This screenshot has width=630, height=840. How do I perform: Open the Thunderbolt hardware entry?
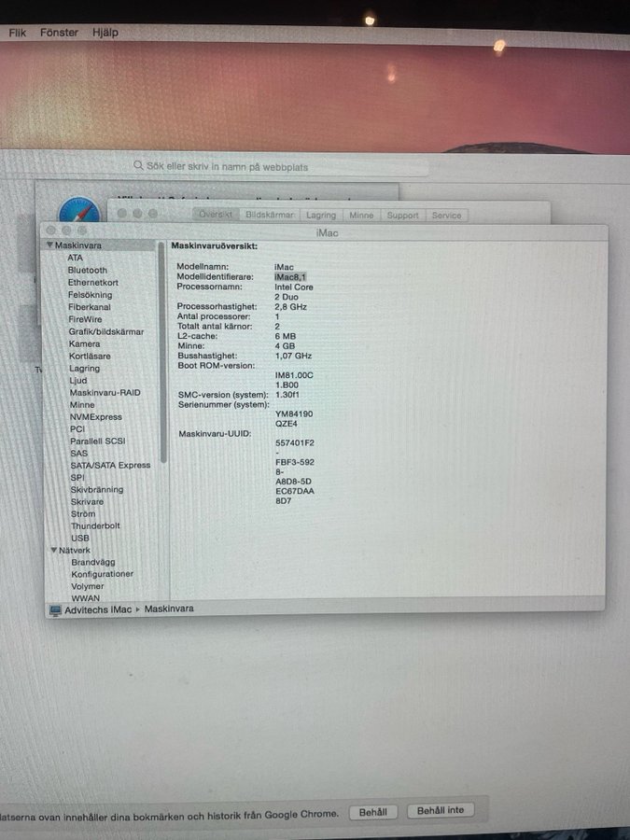95,525
